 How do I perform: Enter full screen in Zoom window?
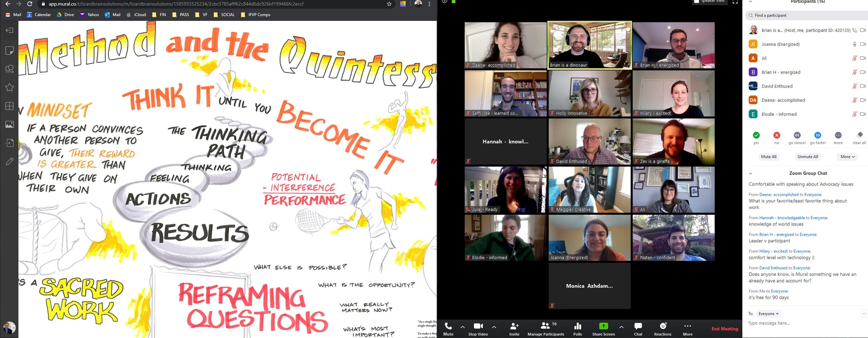pyautogui.click(x=735, y=2)
